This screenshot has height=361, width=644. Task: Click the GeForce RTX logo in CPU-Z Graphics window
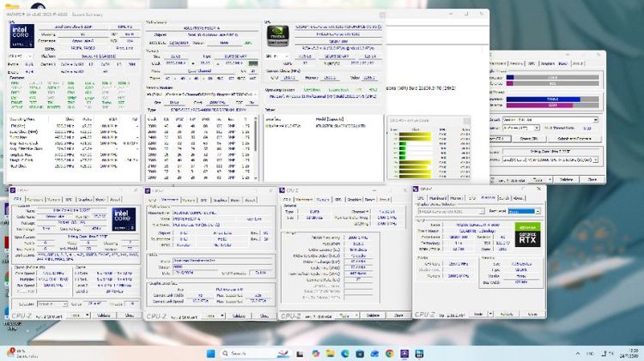[527, 235]
